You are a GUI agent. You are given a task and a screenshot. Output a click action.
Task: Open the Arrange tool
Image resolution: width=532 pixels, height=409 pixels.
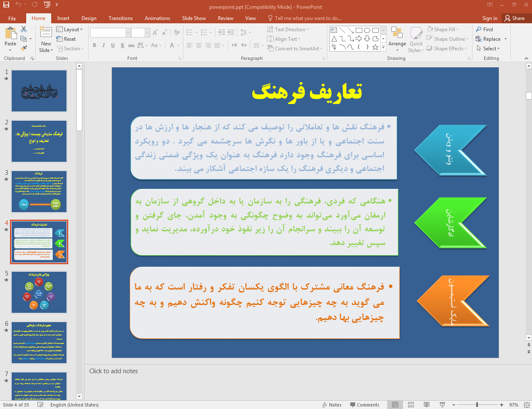tap(397, 40)
